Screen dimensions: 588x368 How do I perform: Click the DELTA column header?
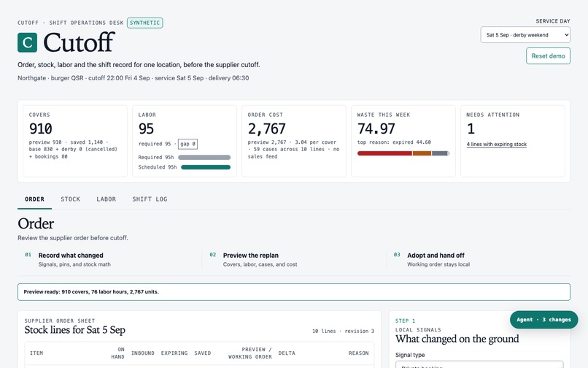(x=287, y=353)
